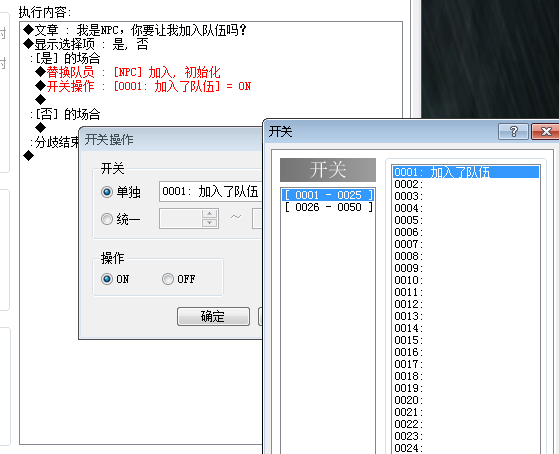Screen dimensions: 559x454
Task: Select switch 0002 in the list
Action: [466, 184]
